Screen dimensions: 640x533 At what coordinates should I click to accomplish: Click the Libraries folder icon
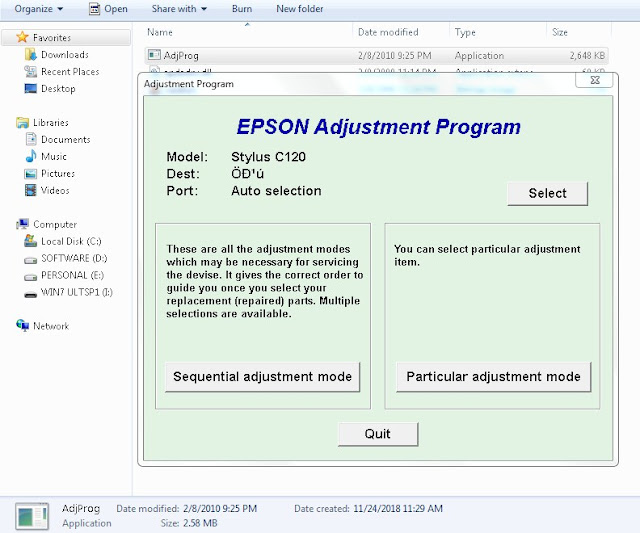pyautogui.click(x=22, y=122)
